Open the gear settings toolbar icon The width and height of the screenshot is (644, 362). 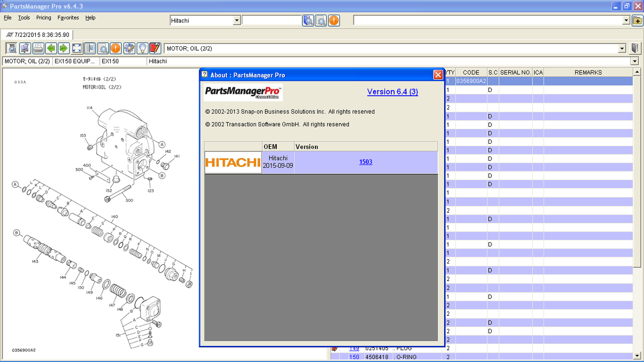pos(129,48)
